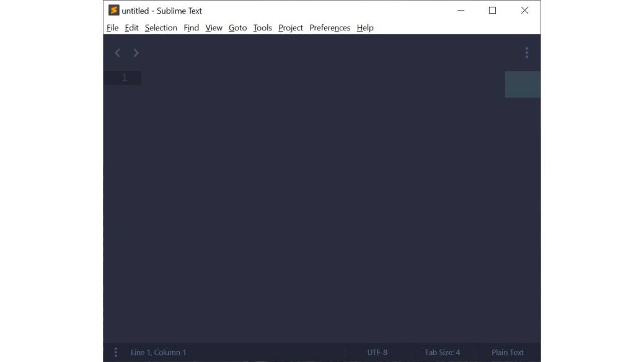Change encoding via UTF-8 selector
Viewport: 644px width, 362px height.
[x=377, y=352]
